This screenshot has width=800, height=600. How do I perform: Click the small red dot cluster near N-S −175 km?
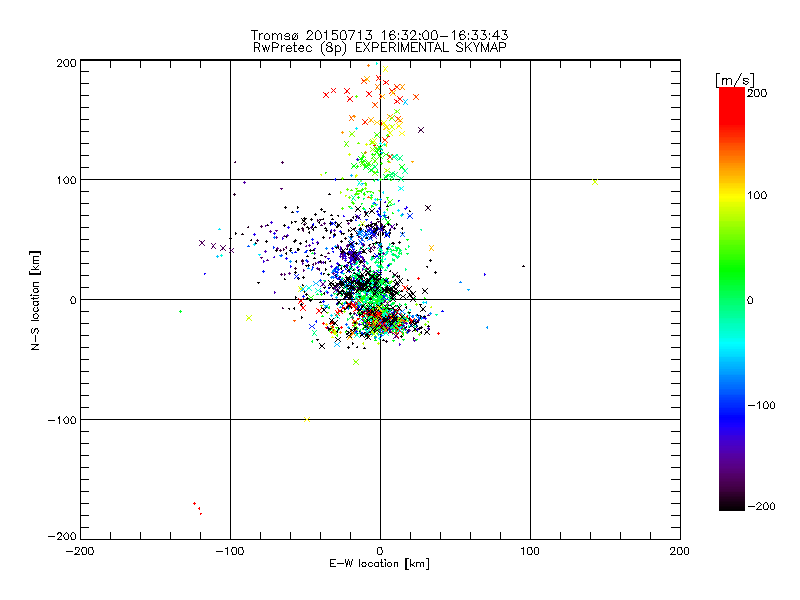pyautogui.click(x=197, y=508)
